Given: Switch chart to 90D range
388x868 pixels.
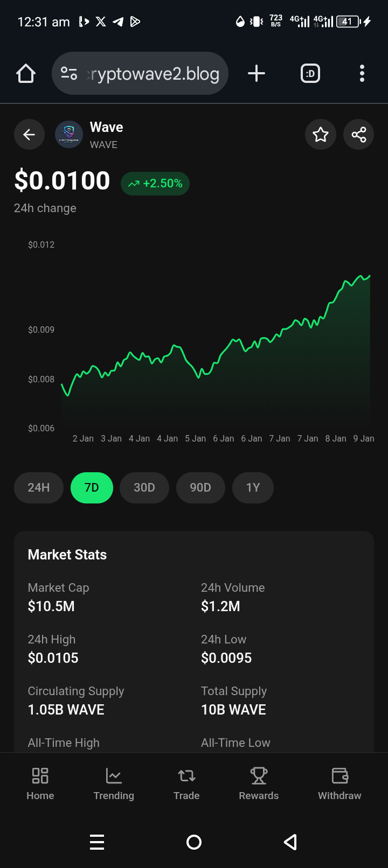Looking at the screenshot, I should (200, 487).
